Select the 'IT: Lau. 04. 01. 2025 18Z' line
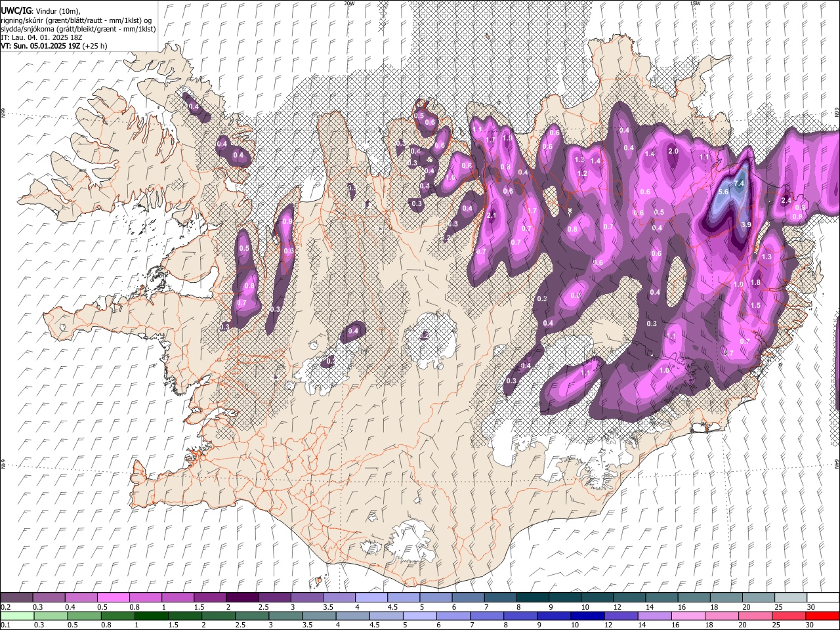Viewport: 840px width, 630px height. click(41, 37)
